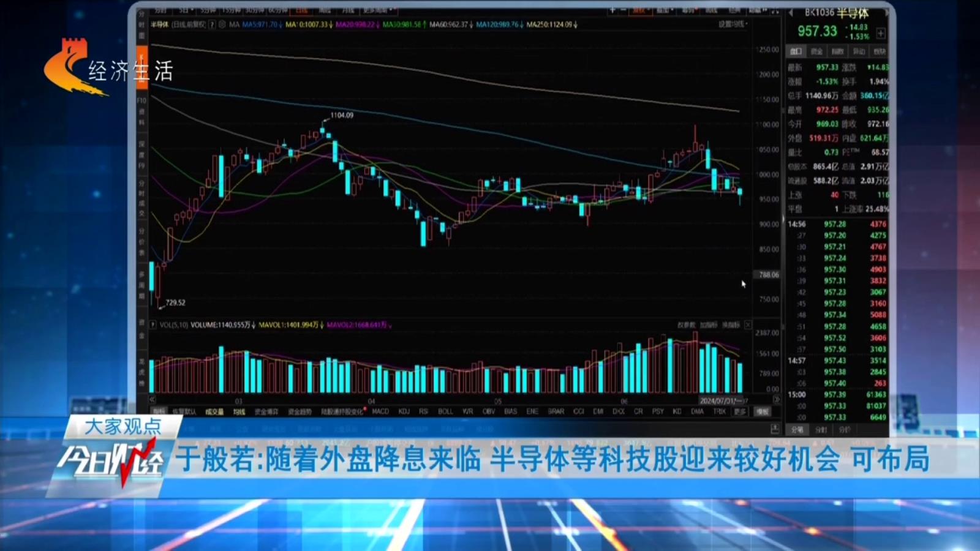Click the 分笔 tab below tick list

797,430
